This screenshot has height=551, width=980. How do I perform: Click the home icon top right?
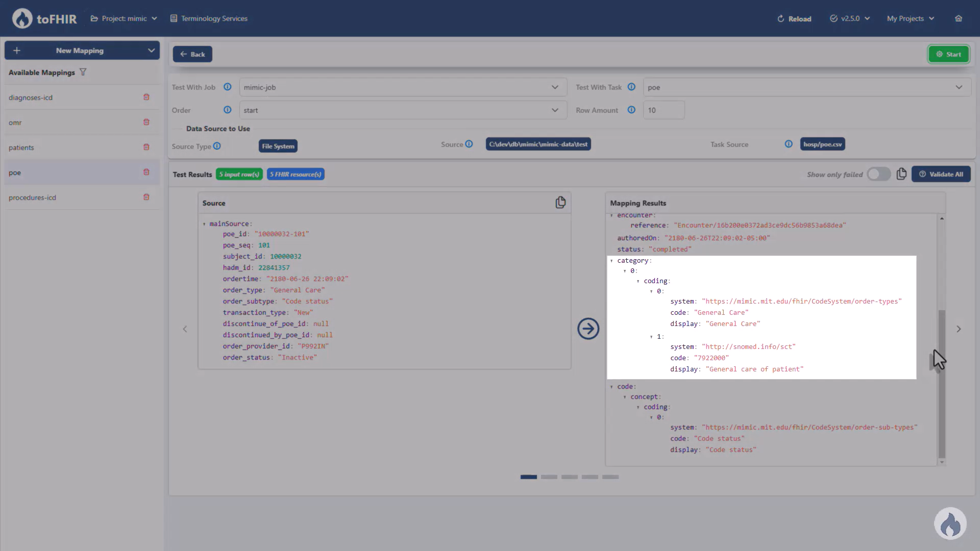(958, 18)
